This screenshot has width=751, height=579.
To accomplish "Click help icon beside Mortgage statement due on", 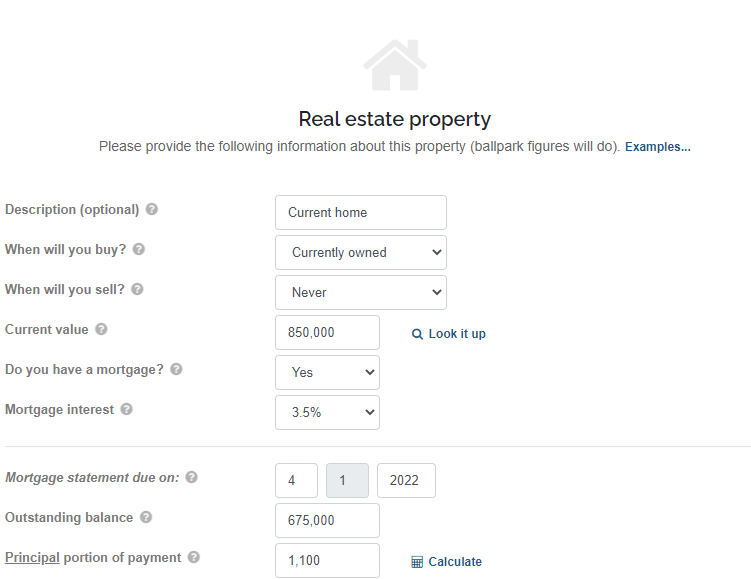I will [x=192, y=478].
